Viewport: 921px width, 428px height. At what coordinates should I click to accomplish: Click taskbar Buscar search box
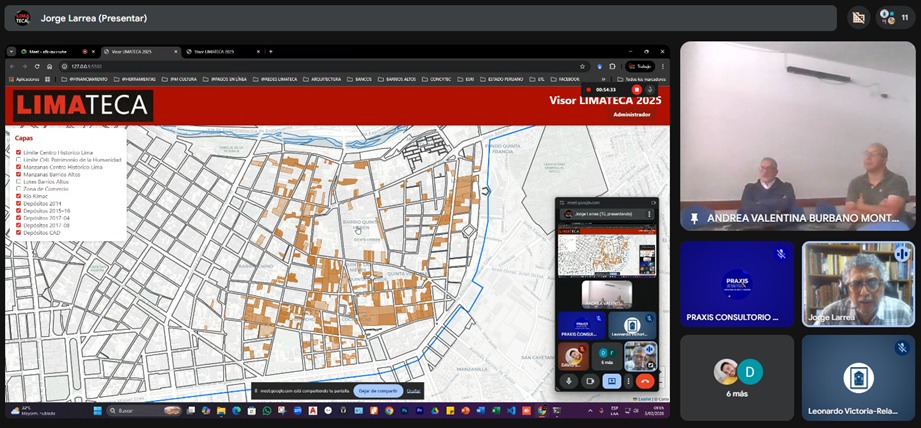144,410
